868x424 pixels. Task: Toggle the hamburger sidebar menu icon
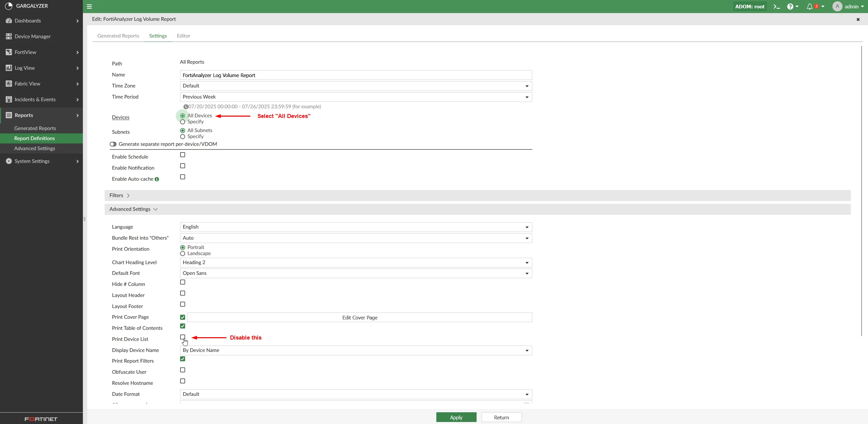point(89,6)
